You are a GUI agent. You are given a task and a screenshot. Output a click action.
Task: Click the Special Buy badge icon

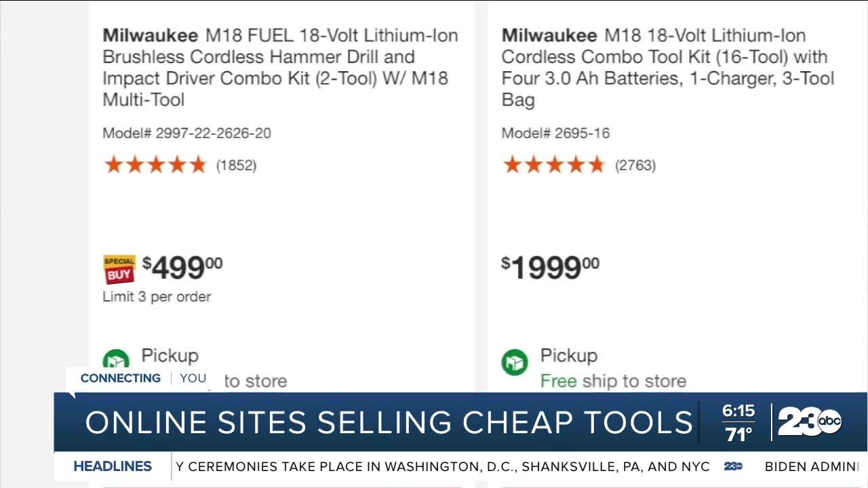pyautogui.click(x=118, y=269)
